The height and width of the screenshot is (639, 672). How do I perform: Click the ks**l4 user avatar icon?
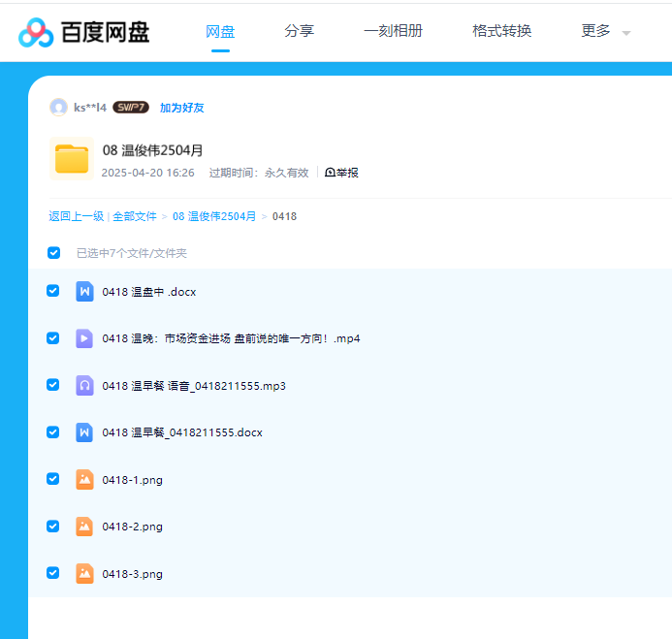[59, 108]
